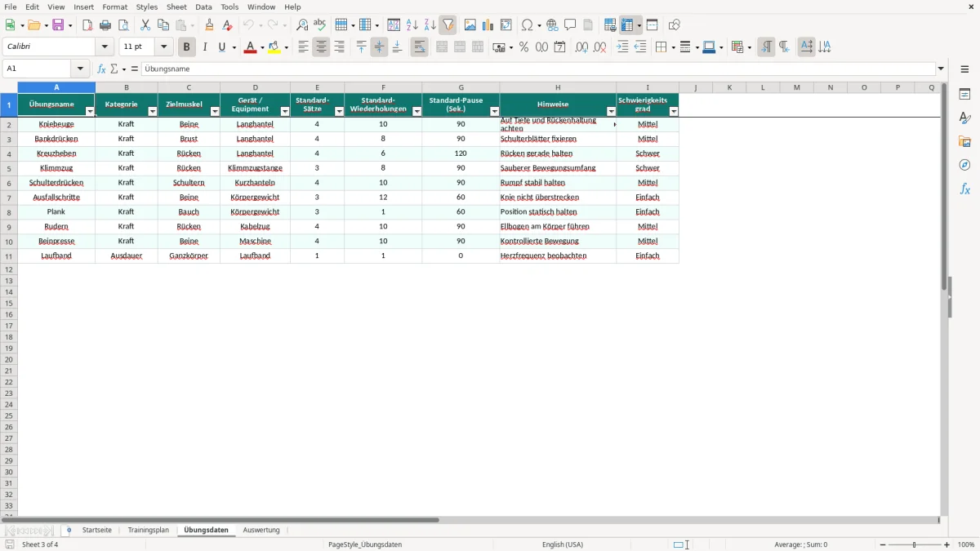Viewport: 980px width, 551px height.
Task: Click into the formula input line
Action: coord(538,69)
